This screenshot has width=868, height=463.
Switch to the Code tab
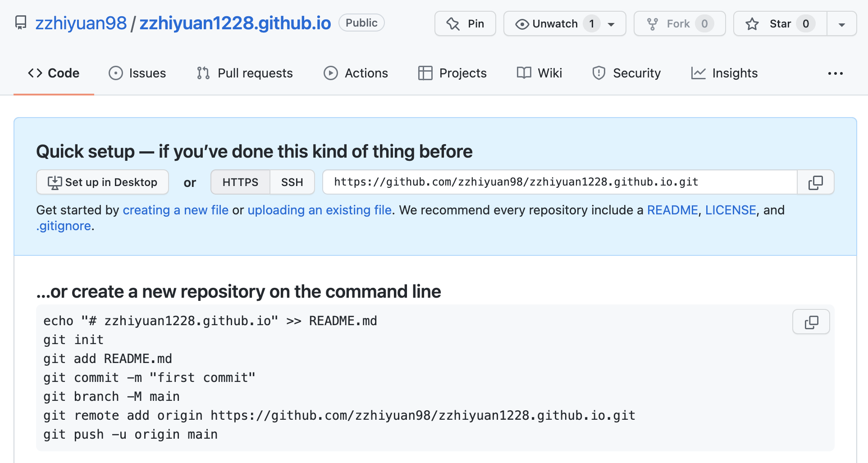coord(54,73)
